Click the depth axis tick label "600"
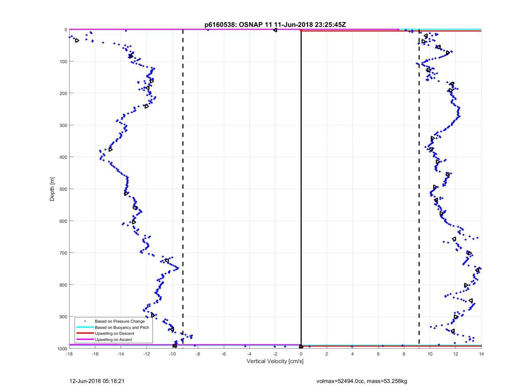This screenshot has height=392, width=532. coord(63,221)
